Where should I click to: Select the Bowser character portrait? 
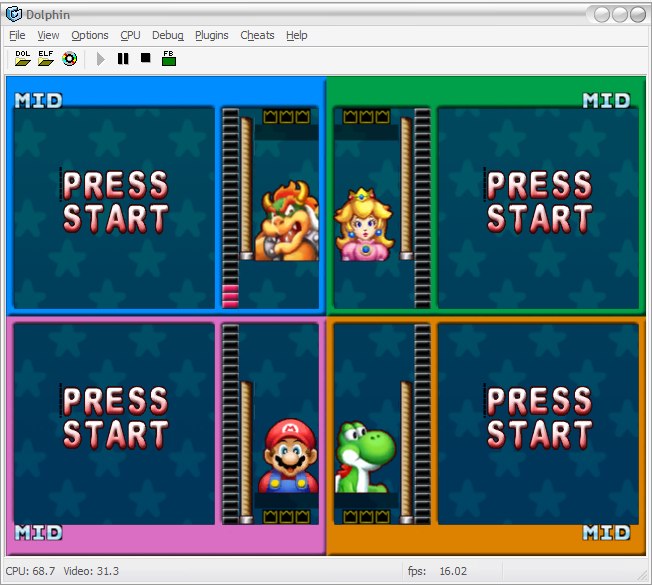point(287,221)
